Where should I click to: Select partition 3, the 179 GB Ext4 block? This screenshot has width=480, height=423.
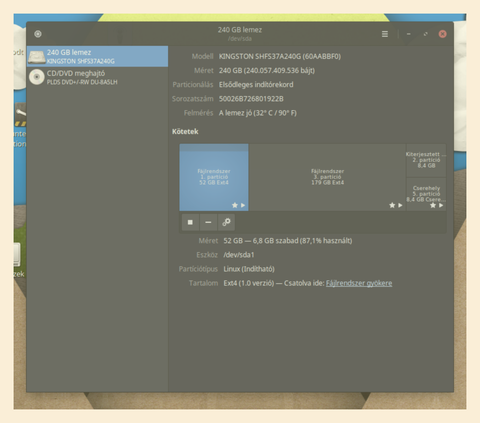pos(327,177)
